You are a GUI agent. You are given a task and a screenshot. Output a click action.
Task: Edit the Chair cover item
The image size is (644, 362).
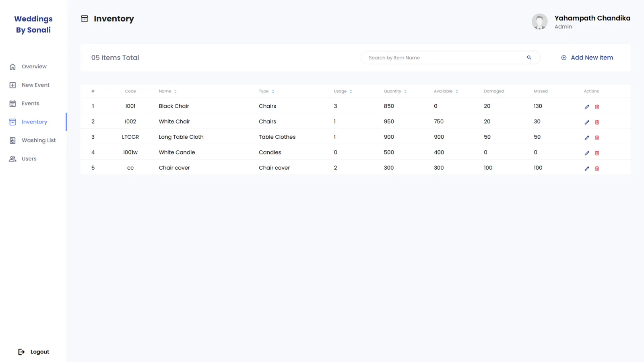587,169
